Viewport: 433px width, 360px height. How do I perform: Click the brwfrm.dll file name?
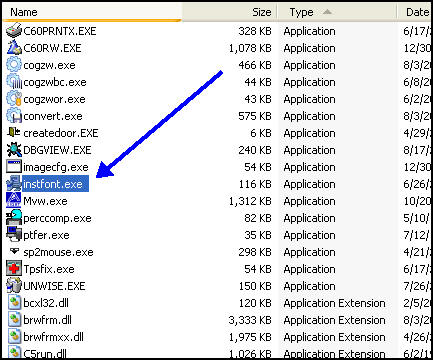[x=47, y=320]
